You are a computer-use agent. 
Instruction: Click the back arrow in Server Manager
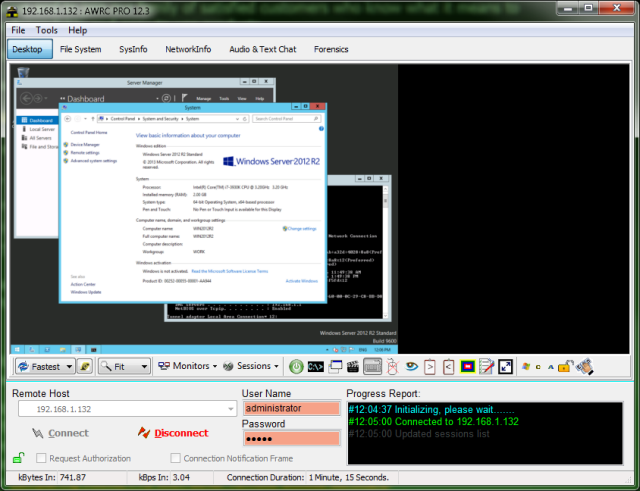pyautogui.click(x=26, y=98)
